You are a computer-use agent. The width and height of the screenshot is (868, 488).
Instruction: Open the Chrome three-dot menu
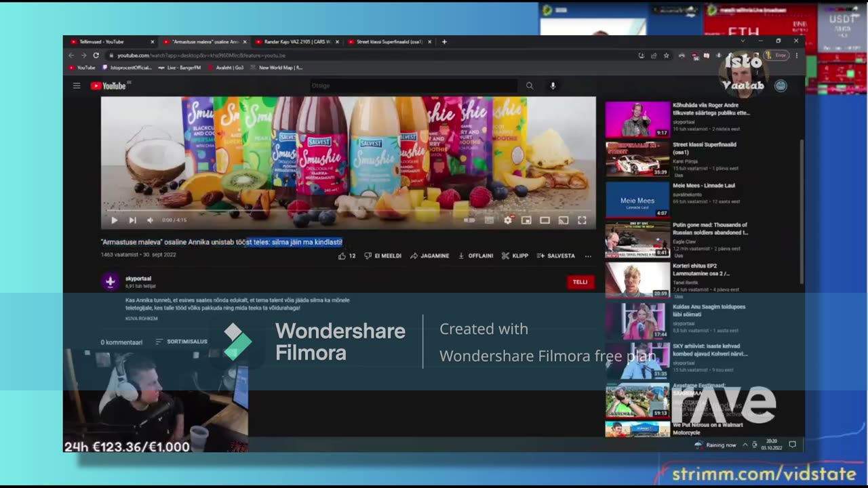click(x=795, y=56)
